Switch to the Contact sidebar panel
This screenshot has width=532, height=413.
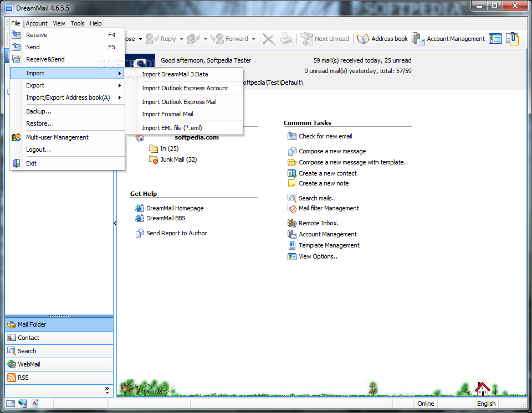(59, 338)
